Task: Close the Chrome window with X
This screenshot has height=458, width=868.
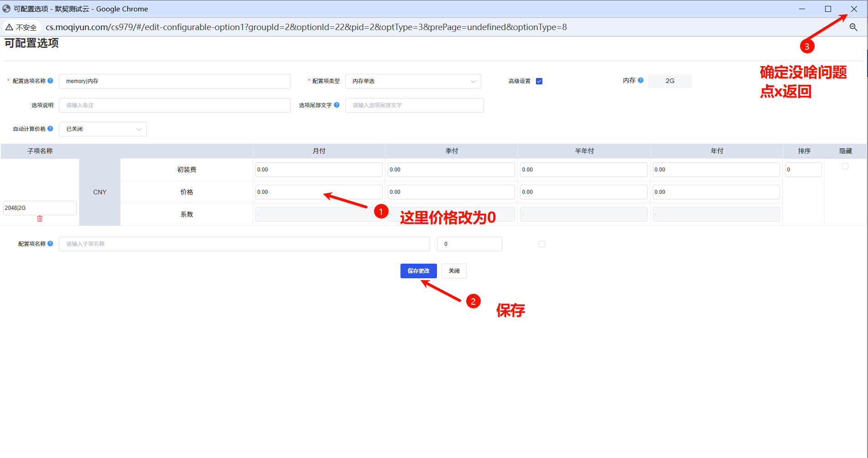Action: [x=854, y=9]
